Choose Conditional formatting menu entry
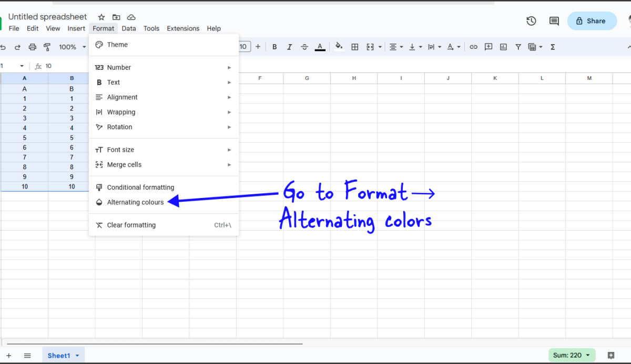The height and width of the screenshot is (364, 631). (140, 188)
